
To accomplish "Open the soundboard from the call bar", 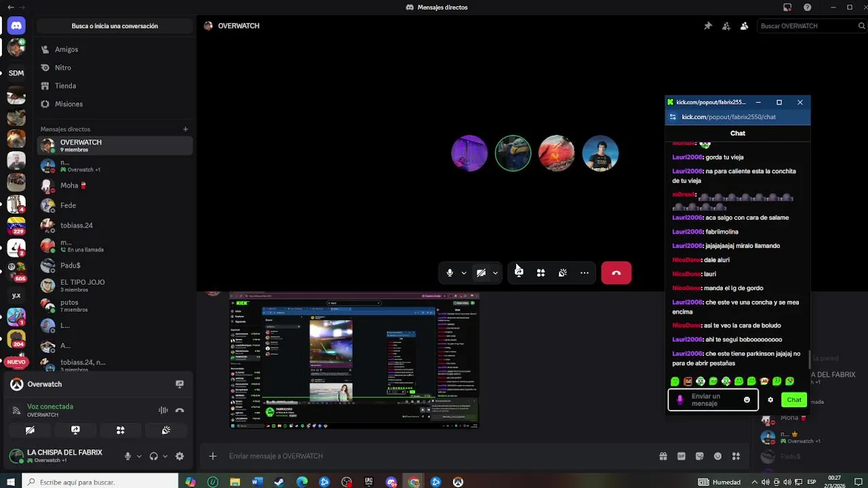I will [563, 272].
